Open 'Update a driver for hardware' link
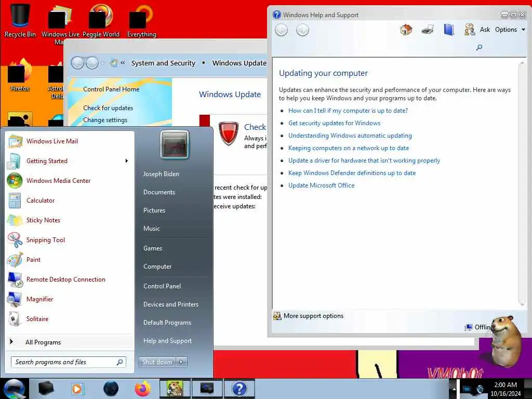Viewport: 532px width, 399px height. pos(364,161)
